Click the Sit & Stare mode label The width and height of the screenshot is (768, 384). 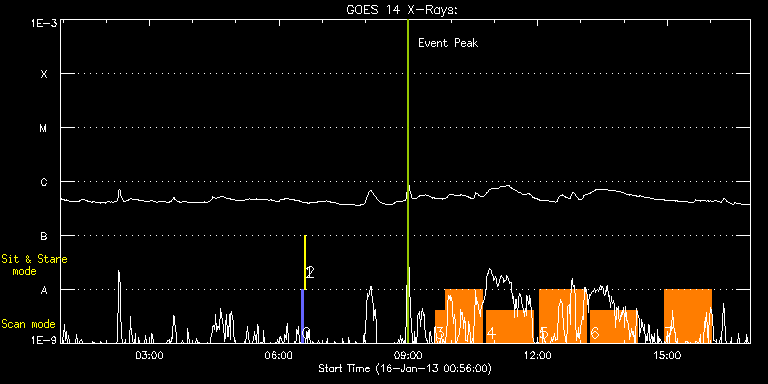click(34, 264)
